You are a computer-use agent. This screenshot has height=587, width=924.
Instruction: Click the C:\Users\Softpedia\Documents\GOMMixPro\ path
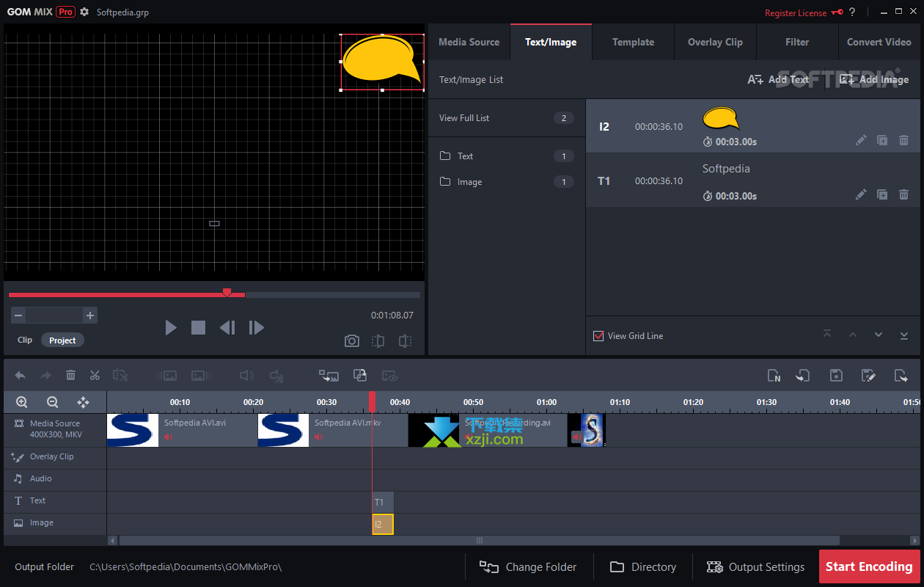pos(186,567)
